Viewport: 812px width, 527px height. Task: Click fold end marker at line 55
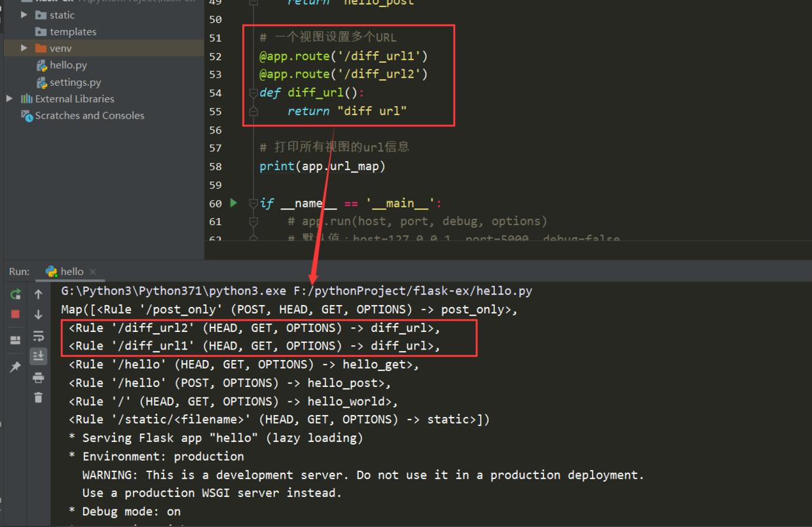(253, 111)
